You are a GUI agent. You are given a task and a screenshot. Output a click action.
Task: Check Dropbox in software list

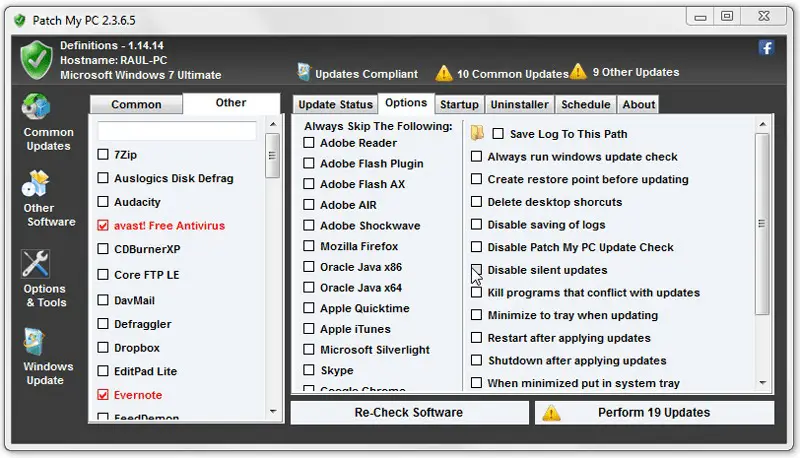(103, 347)
